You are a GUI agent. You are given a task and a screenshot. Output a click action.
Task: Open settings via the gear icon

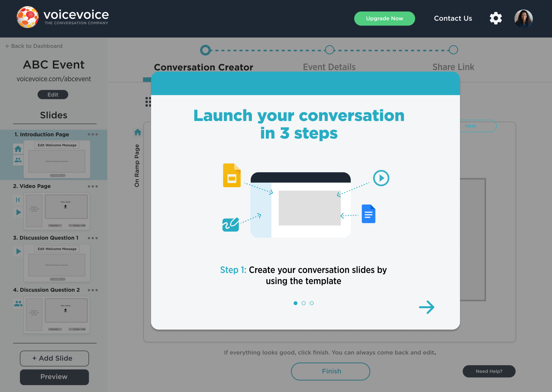coord(496,18)
